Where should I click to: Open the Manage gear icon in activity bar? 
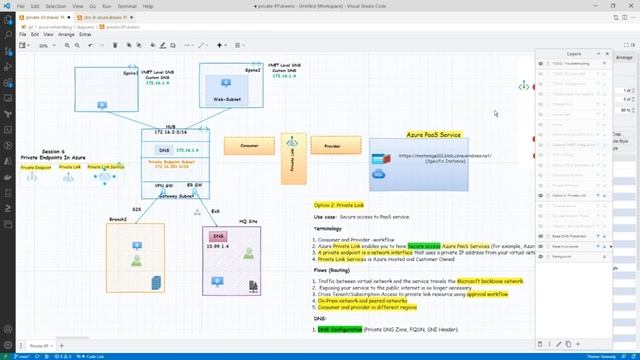(x=8, y=345)
